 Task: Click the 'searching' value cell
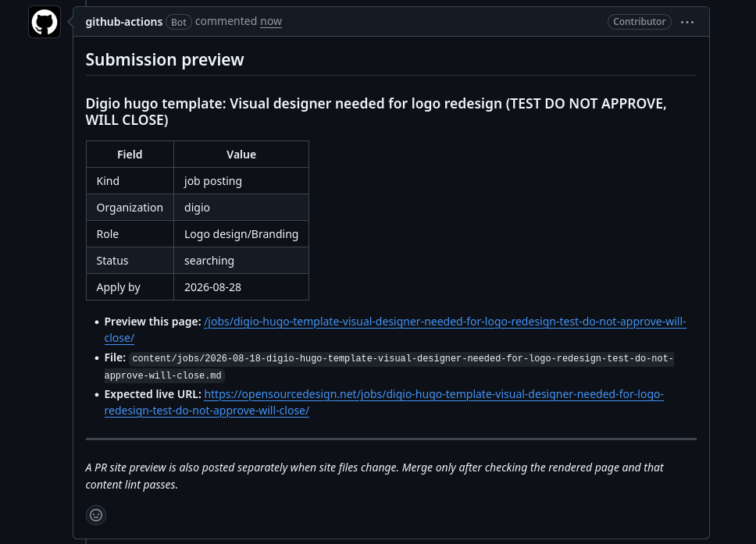point(241,260)
